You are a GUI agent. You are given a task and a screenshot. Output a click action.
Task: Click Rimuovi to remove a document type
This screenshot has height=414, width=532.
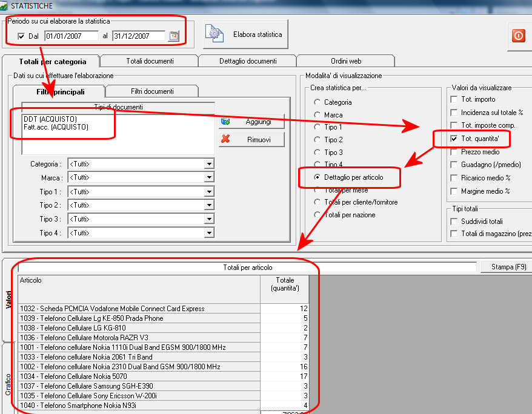click(251, 140)
